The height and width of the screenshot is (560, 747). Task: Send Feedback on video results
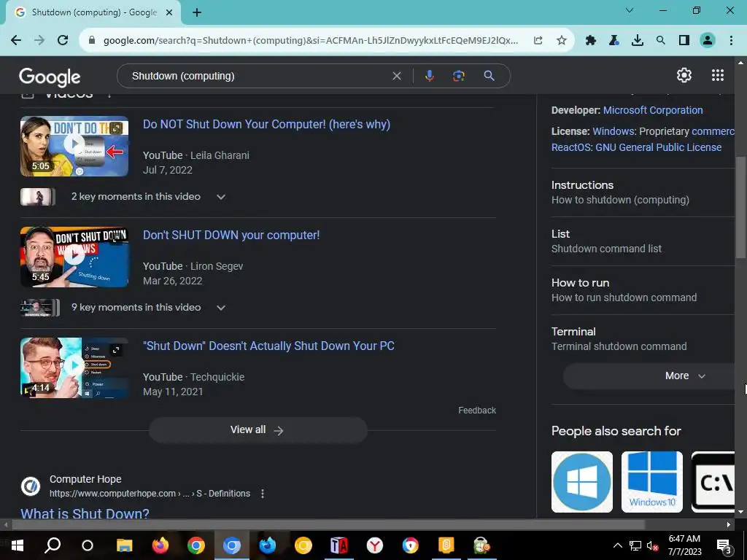477,411
